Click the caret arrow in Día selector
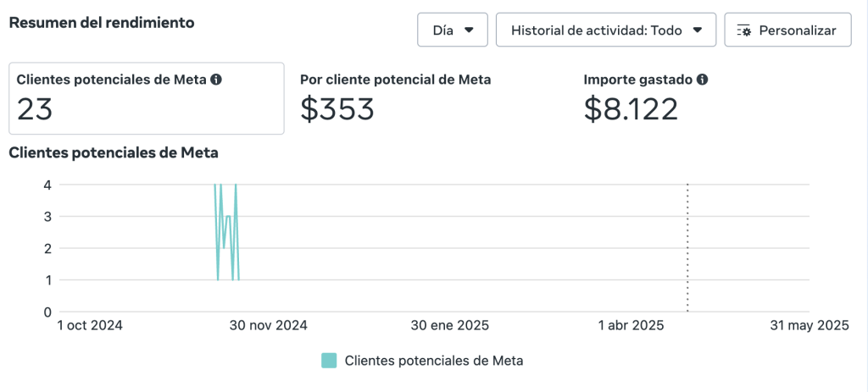The image size is (868, 392). click(469, 30)
